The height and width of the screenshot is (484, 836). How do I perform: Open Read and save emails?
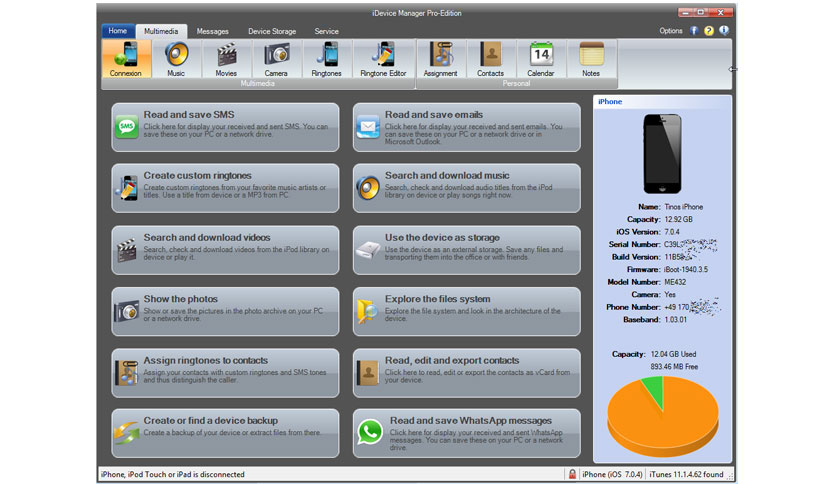(x=467, y=127)
